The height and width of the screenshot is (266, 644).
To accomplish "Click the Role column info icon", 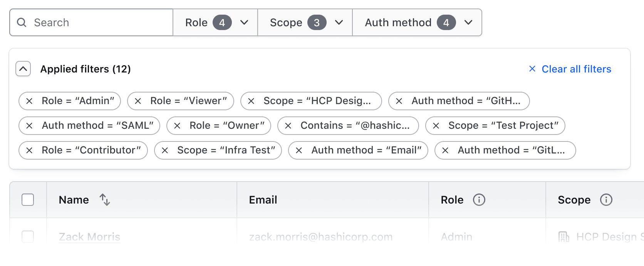I will (x=479, y=200).
